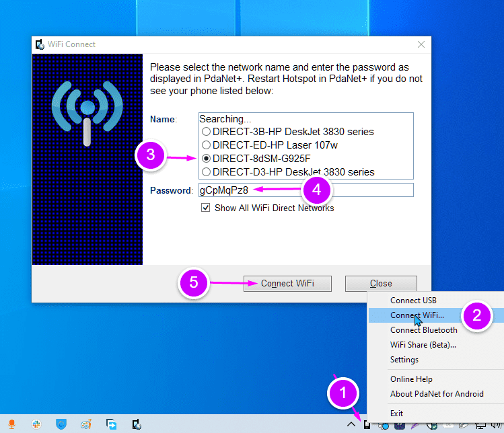Click the network icon in system tray
Screen dimensions: 504x433
(480, 426)
